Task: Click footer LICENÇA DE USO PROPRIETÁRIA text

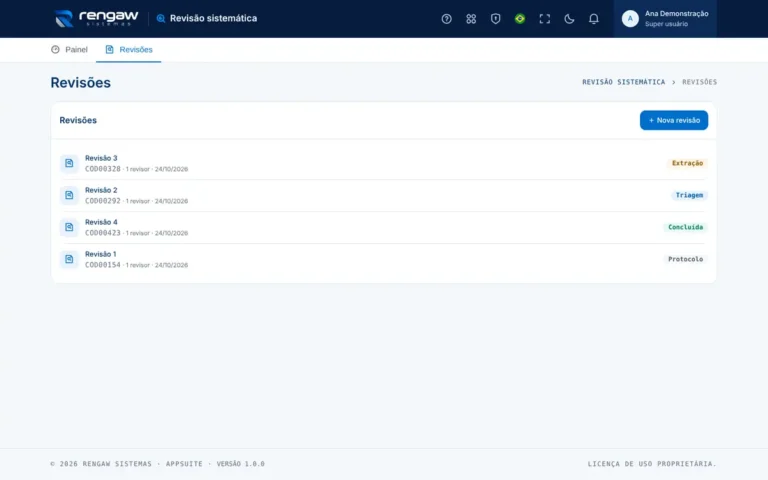Action: (x=652, y=463)
